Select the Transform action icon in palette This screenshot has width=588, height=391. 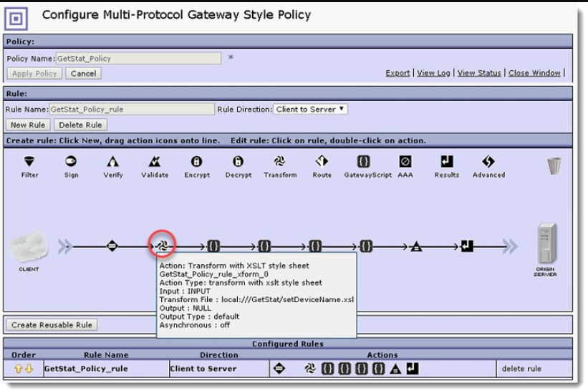tap(280, 162)
